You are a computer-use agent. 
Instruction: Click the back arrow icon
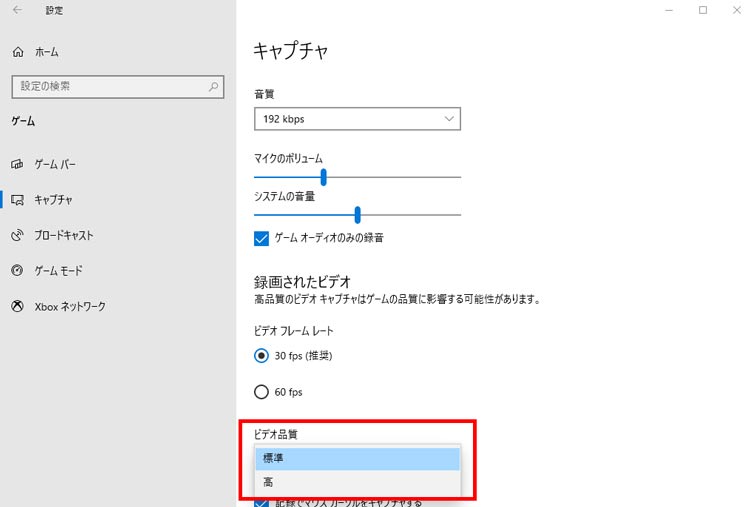[x=17, y=10]
